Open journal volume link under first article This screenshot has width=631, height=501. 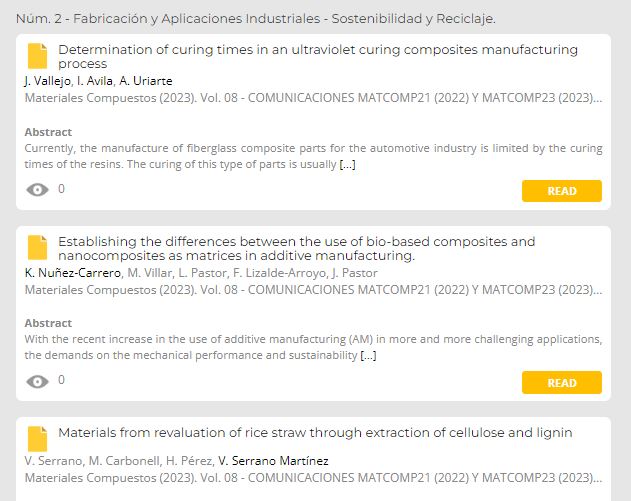[x=313, y=98]
